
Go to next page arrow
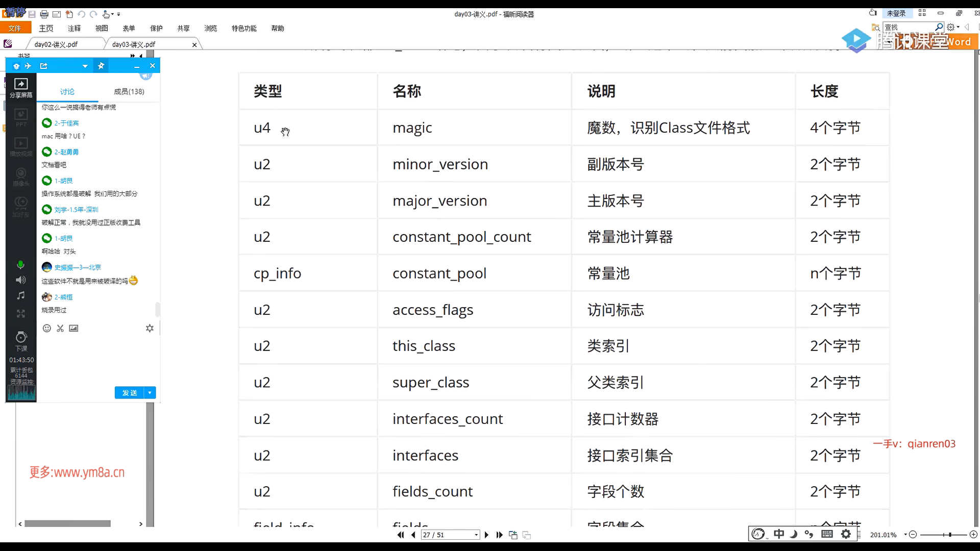click(x=486, y=535)
